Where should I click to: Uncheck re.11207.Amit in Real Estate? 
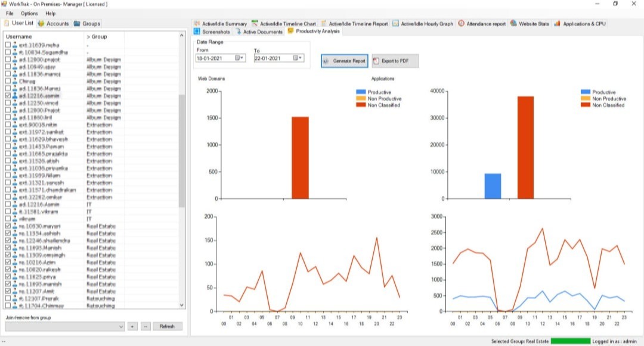8,291
